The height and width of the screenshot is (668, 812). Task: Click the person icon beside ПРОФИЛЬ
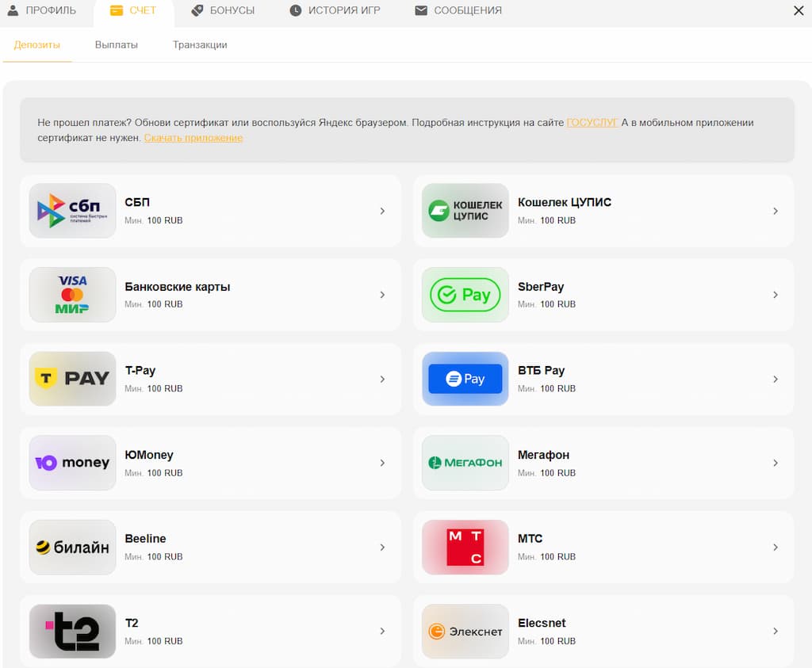tap(13, 10)
